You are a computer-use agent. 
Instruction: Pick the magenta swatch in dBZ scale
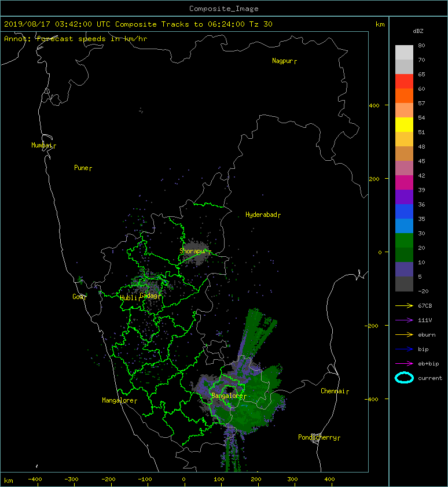pos(404,183)
